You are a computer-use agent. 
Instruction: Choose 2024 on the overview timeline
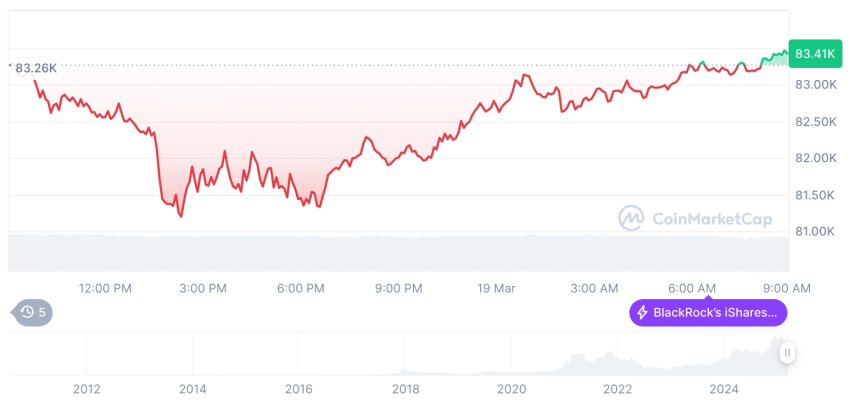(724, 389)
